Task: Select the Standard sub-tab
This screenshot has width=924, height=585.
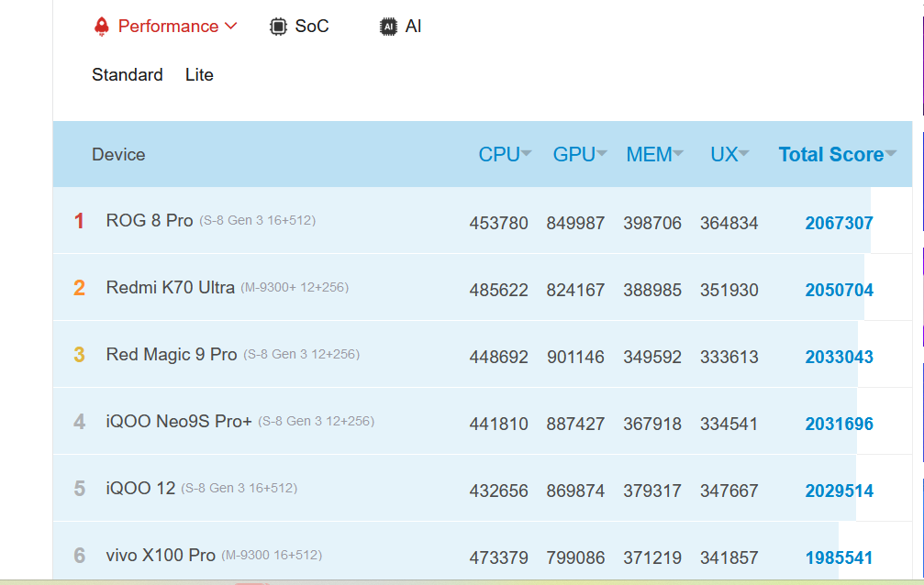Action: point(128,75)
